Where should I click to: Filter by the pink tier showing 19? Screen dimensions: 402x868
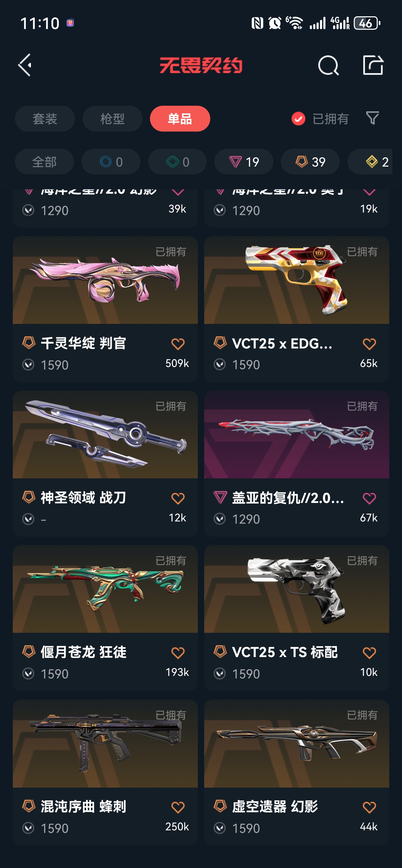[x=244, y=162]
